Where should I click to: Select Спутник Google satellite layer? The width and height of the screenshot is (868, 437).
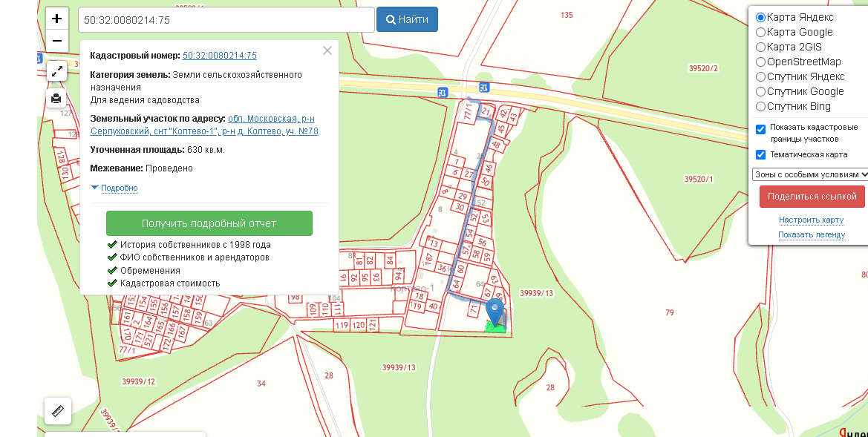pos(760,92)
